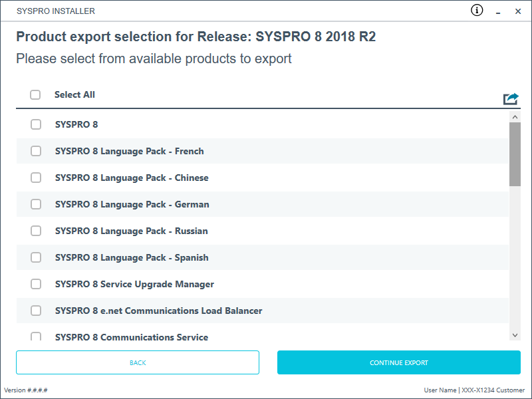Close the SYSPRO Installer window
The height and width of the screenshot is (399, 532).
pyautogui.click(x=518, y=11)
